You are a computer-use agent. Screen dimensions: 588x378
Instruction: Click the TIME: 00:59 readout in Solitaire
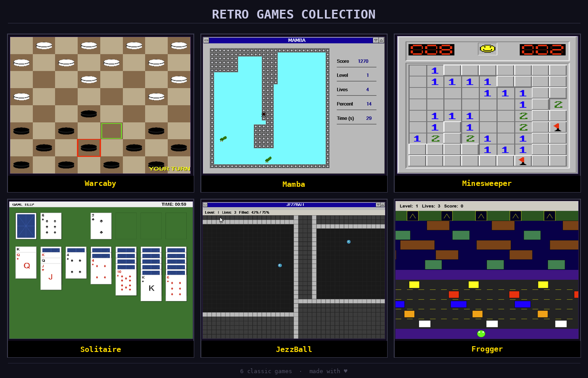[x=174, y=204]
